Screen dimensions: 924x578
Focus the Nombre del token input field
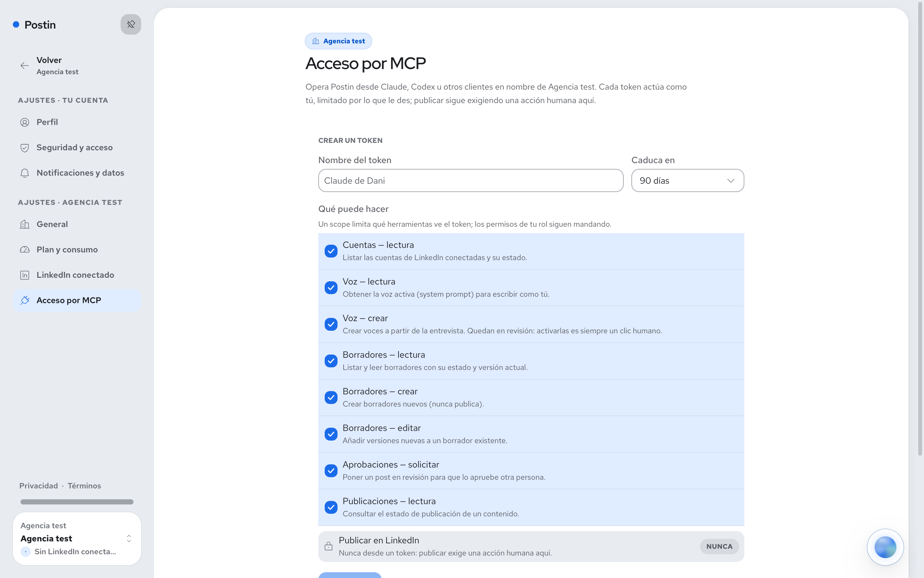[x=470, y=180]
